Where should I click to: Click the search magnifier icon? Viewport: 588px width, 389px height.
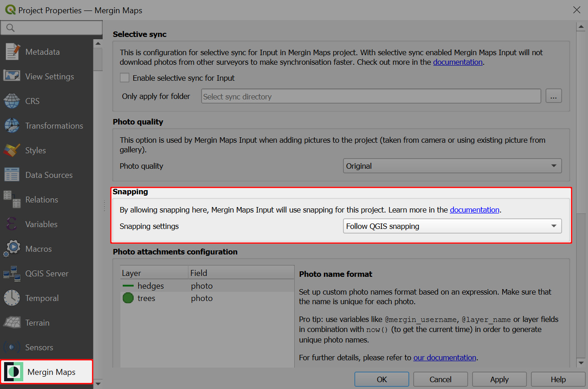tap(10, 28)
